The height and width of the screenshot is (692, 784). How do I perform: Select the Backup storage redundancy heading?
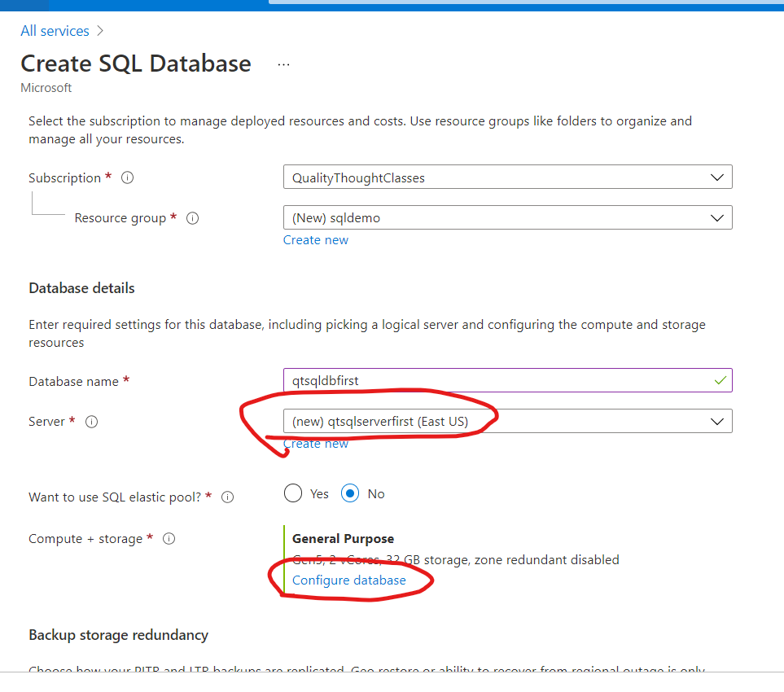click(x=119, y=635)
